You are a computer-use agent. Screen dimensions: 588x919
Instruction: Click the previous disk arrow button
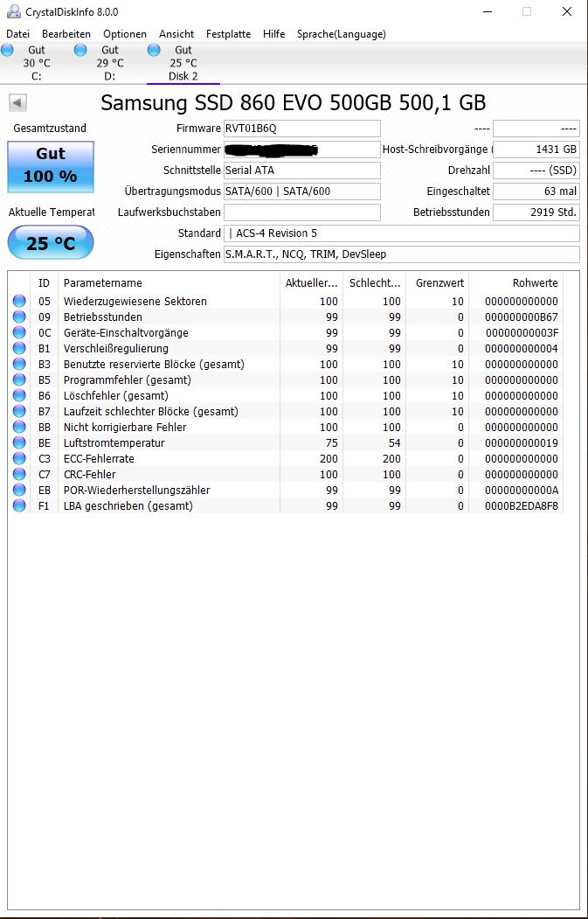click(17, 103)
